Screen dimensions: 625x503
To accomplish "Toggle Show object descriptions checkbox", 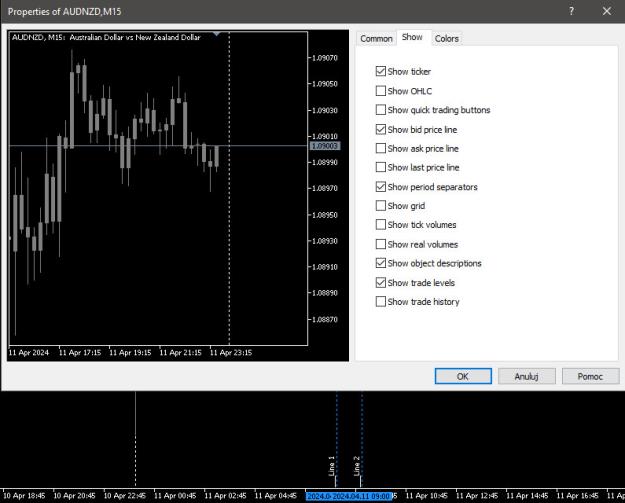I will [381, 263].
